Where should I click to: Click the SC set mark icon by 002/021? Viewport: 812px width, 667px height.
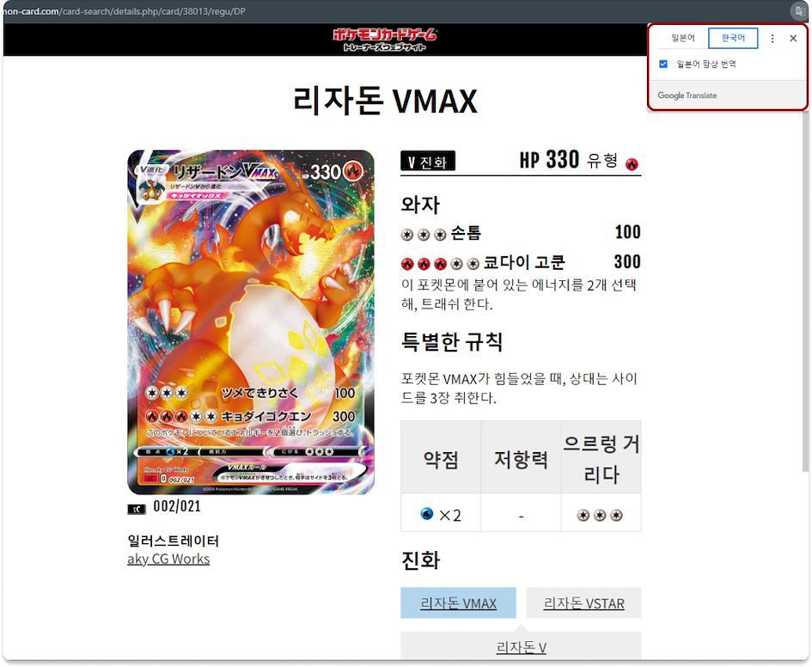tap(137, 509)
